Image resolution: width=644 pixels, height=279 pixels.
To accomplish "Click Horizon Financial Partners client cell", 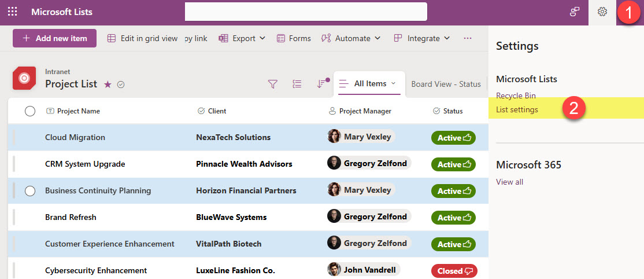I will (246, 190).
